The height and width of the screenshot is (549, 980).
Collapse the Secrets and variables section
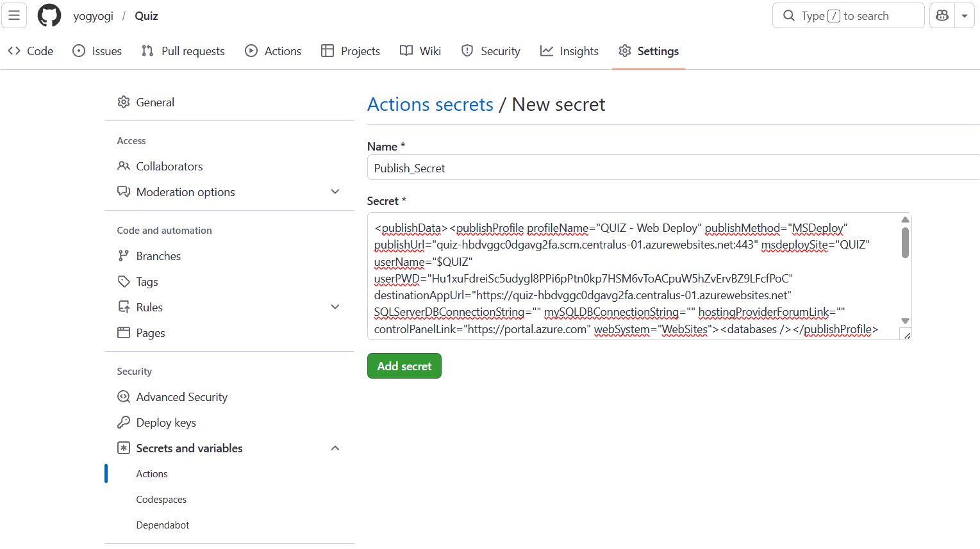point(335,448)
